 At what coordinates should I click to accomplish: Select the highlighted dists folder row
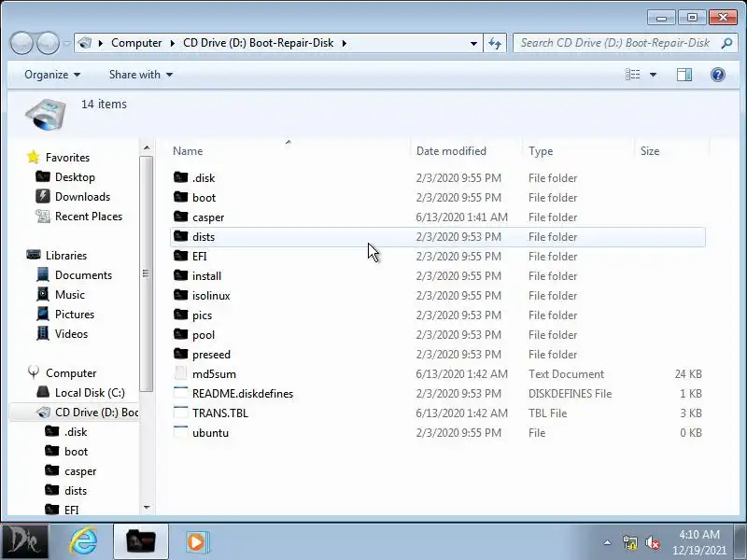pos(437,237)
